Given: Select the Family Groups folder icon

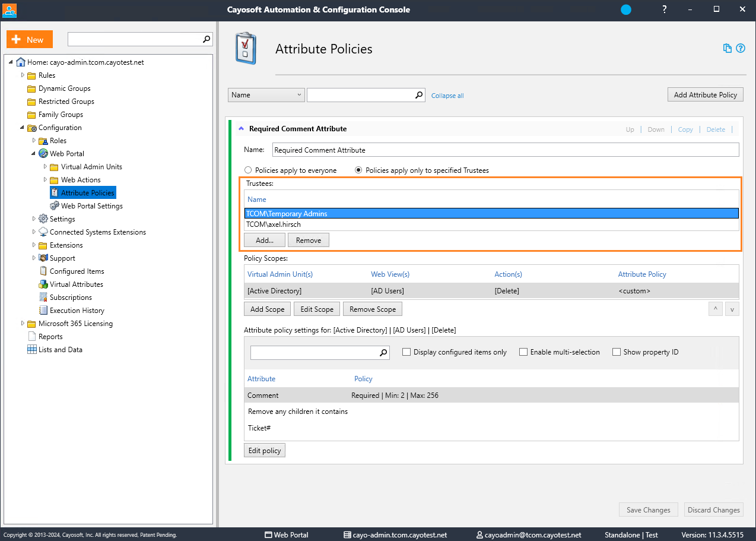Looking at the screenshot, I should pos(31,115).
